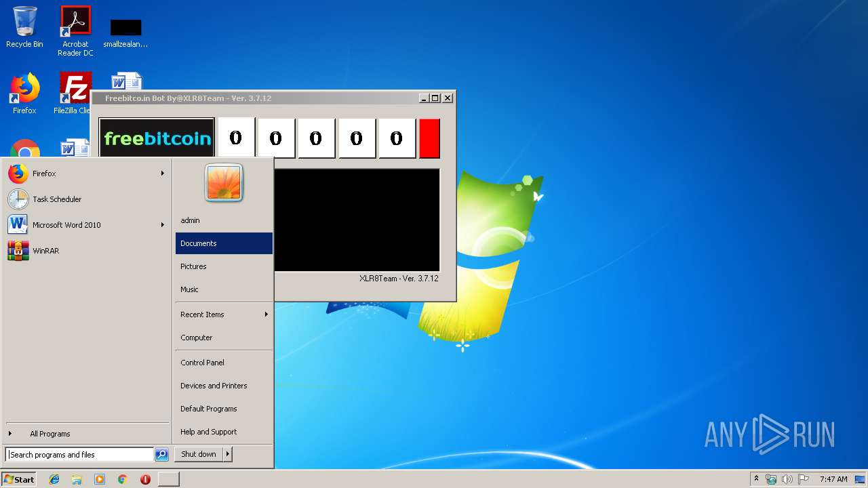The width and height of the screenshot is (868, 488).
Task: Show hidden tray icons arrow
Action: click(756, 479)
